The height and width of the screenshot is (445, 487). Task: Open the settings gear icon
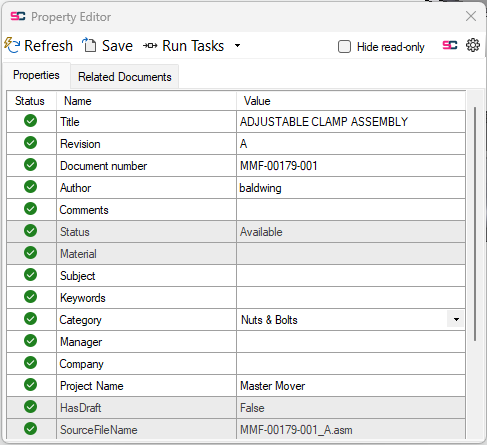(x=473, y=45)
